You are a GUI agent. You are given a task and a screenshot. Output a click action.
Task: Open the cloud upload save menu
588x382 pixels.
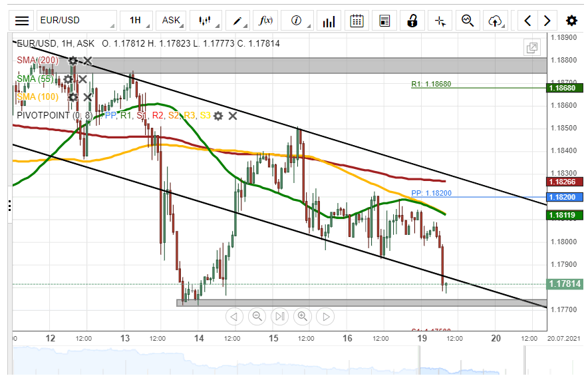coord(496,20)
